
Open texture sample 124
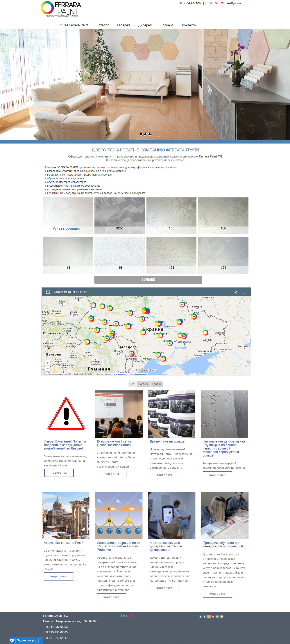(223, 255)
